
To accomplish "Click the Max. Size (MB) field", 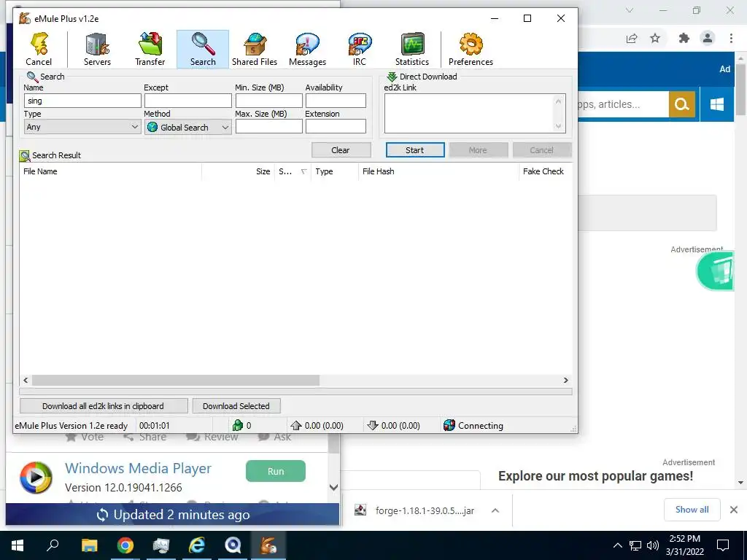I will (268, 126).
